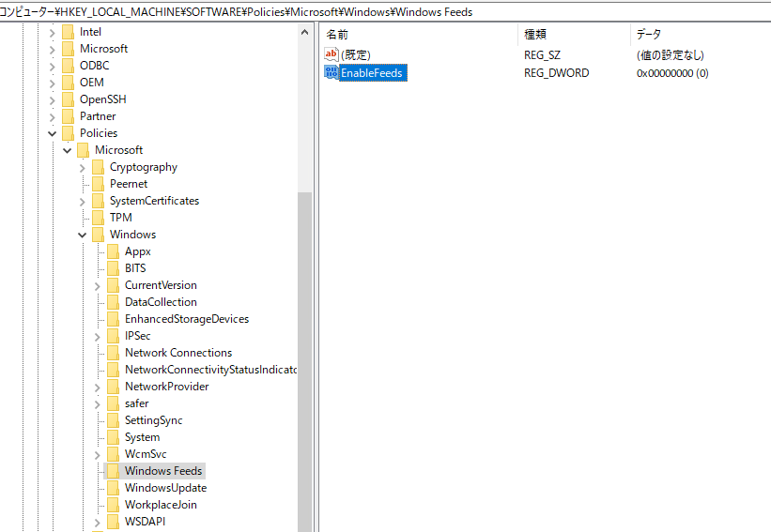Collapse the Microsoft key under Policies
The height and width of the screenshot is (532, 771).
(x=68, y=150)
